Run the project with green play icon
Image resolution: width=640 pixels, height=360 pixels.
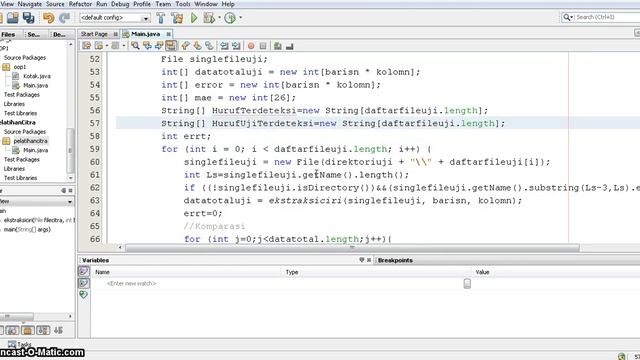(194, 18)
